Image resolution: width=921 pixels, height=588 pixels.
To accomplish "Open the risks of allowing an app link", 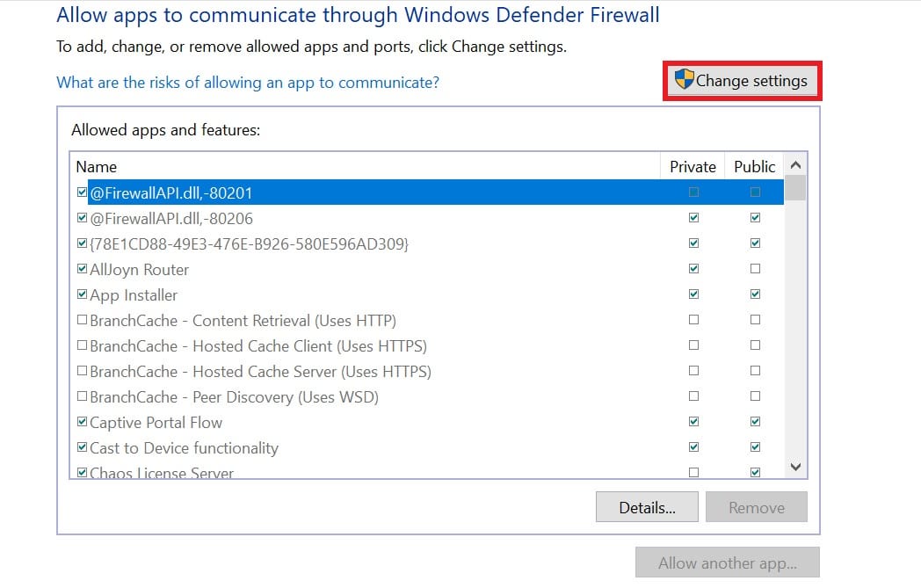I will tap(248, 83).
